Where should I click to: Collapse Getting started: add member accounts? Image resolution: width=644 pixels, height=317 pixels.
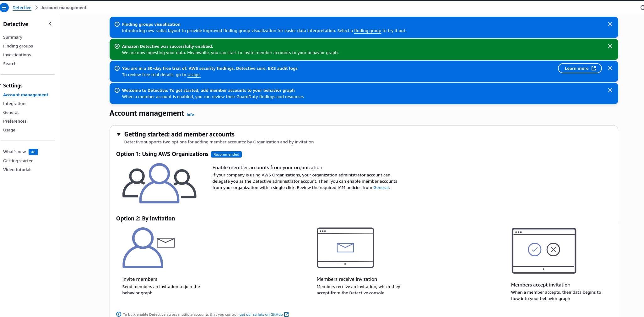tap(119, 134)
